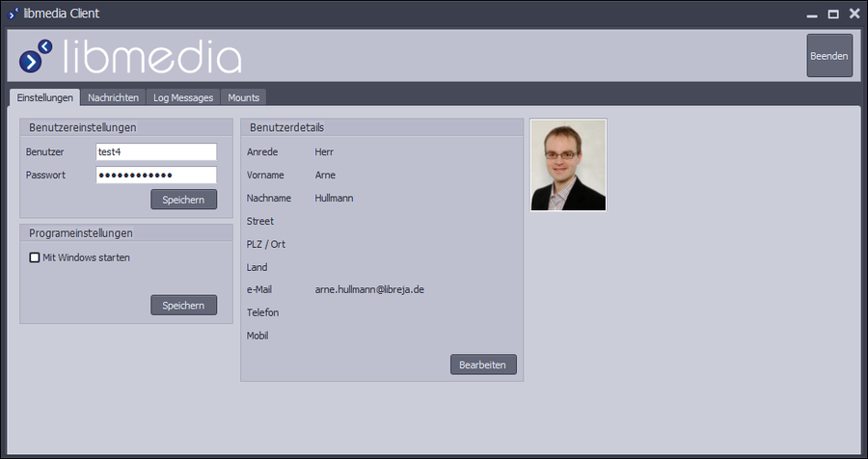Click the PLZ / Ort label
868x459 pixels.
coord(266,244)
